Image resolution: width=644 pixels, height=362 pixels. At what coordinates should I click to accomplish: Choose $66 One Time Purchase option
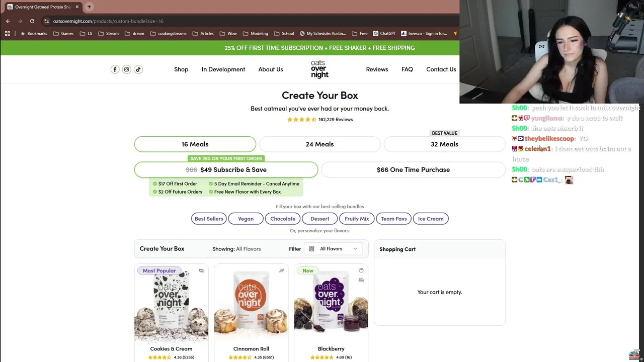pyautogui.click(x=413, y=169)
